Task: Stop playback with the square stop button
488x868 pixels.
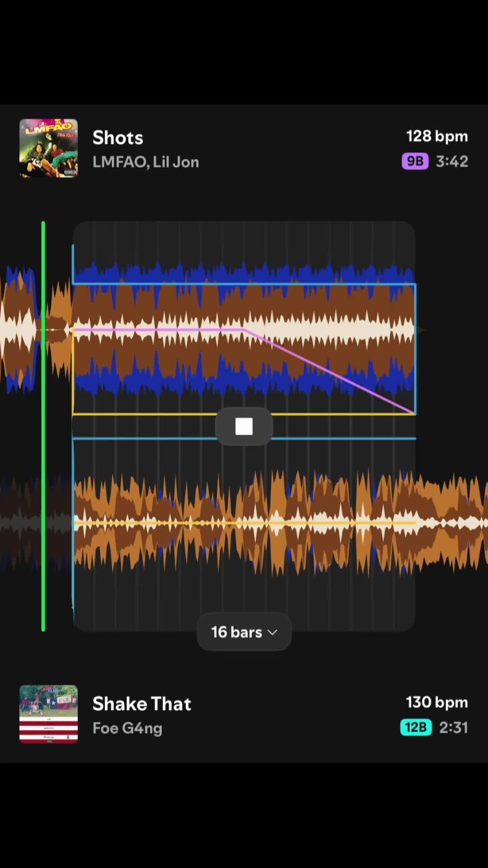Action: 244,426
